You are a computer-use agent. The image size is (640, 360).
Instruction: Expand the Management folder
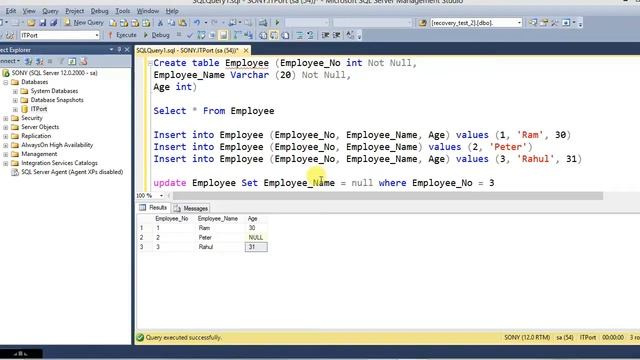pos(6,154)
